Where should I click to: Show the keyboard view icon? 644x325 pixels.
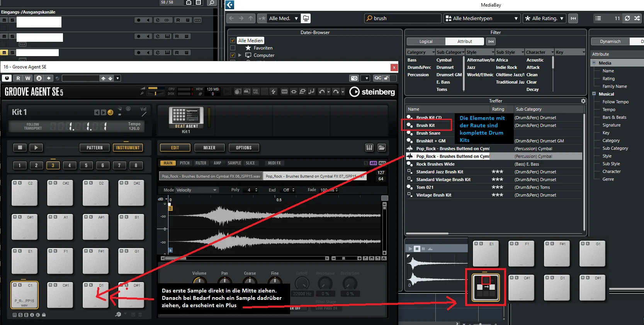369,147
